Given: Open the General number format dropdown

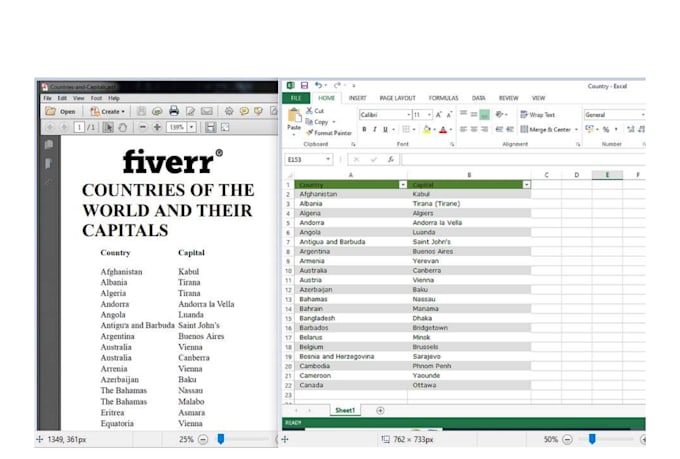Looking at the screenshot, I should pyautogui.click(x=643, y=115).
